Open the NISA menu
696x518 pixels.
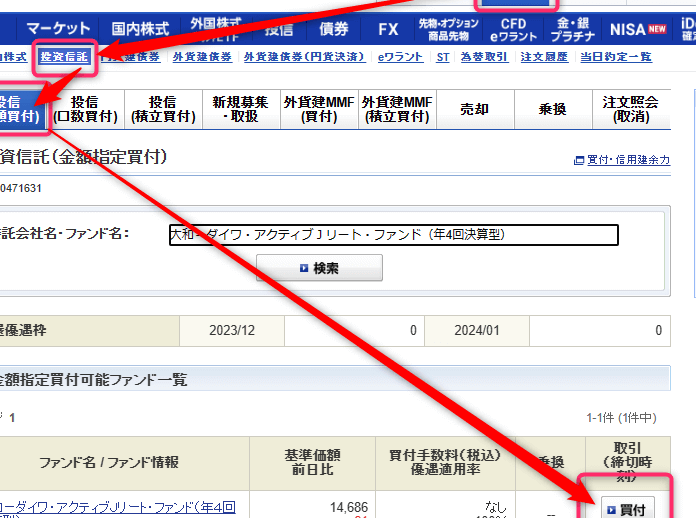(x=638, y=29)
